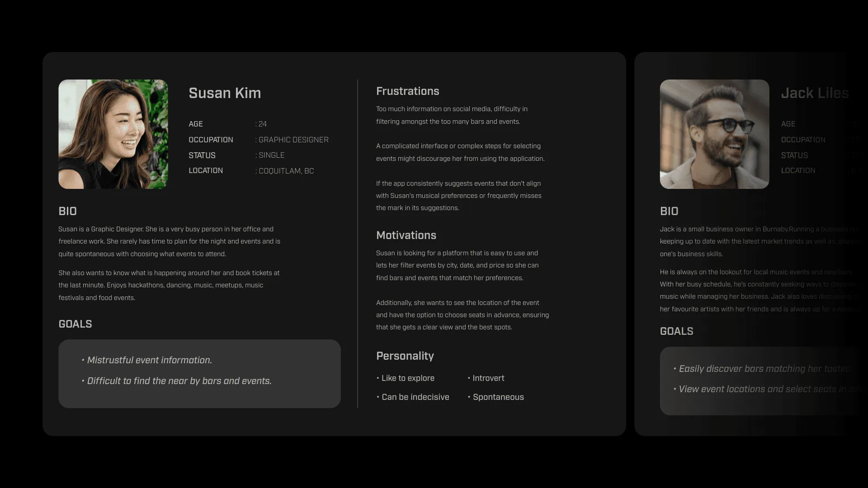Click Susan Kim's profile photo
The image size is (868, 488).
[113, 134]
